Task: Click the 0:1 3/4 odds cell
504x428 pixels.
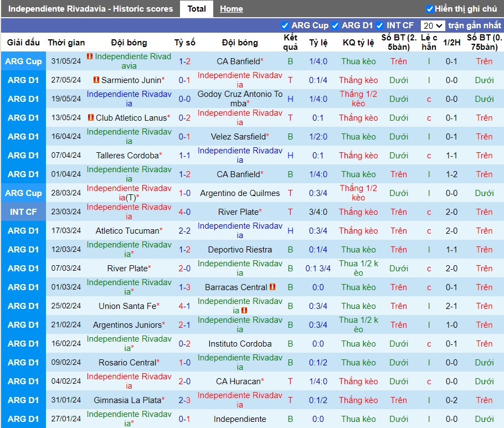Action: [x=318, y=269]
